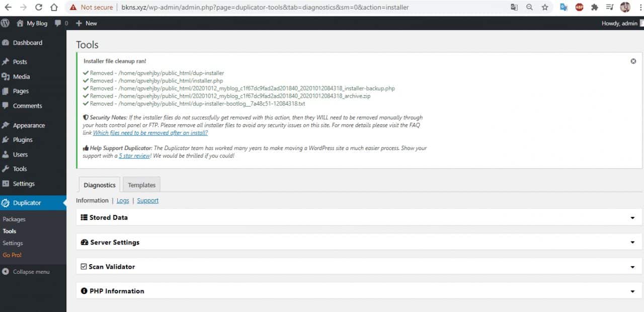The image size is (644, 312).
Task: Open the Logs link
Action: point(123,200)
